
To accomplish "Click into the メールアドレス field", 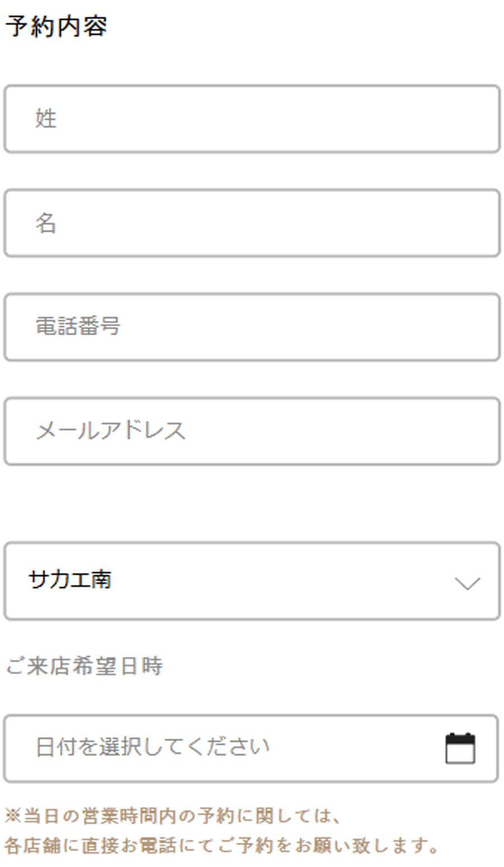I will pos(251,431).
